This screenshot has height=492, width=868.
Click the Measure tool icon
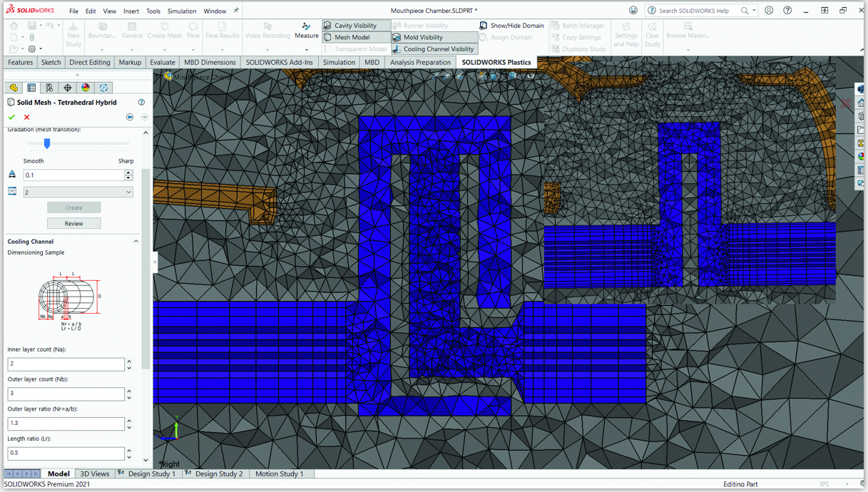click(x=306, y=26)
